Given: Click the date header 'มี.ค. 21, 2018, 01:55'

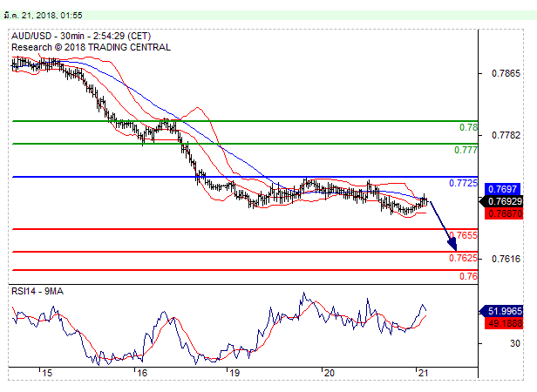Looking at the screenshot, I should coord(43,16).
